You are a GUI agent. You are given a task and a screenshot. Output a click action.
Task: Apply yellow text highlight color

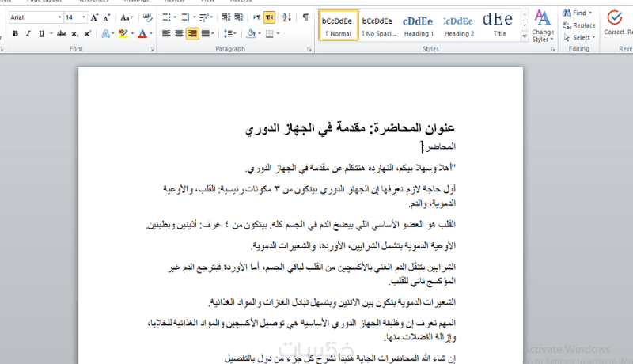tap(123, 34)
